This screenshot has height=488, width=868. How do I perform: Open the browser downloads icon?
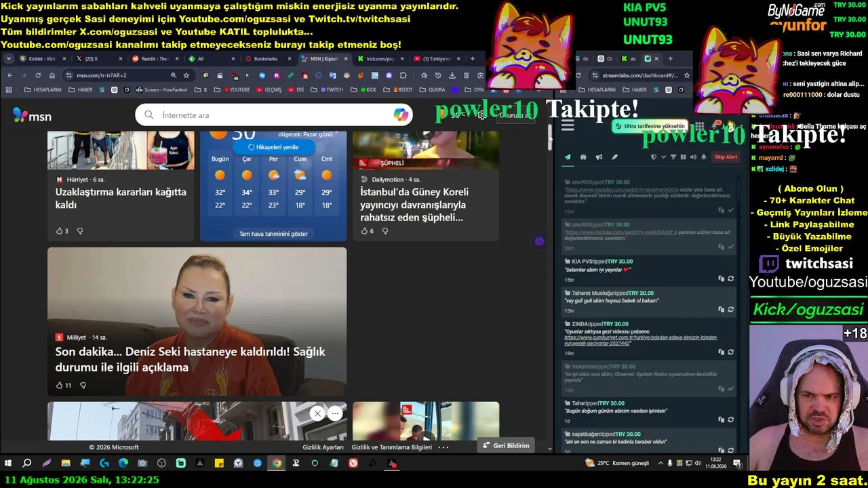452,75
